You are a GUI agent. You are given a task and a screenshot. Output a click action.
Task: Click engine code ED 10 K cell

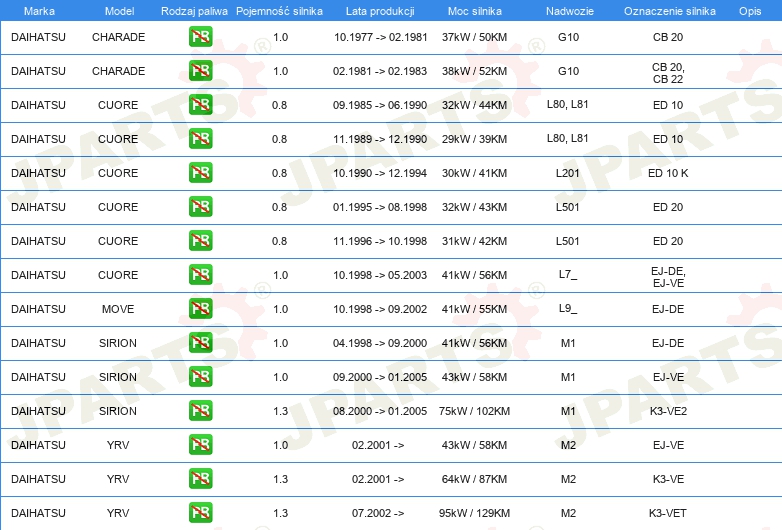tap(668, 173)
